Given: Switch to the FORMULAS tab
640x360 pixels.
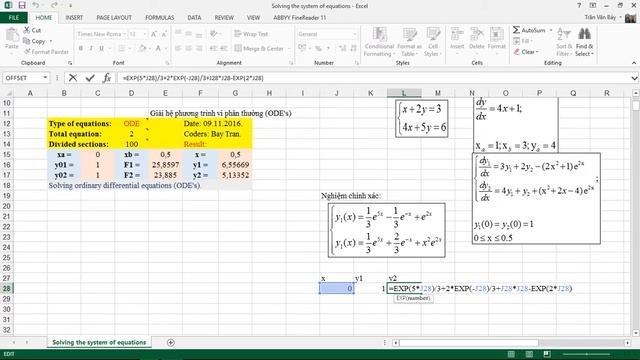Looking at the screenshot, I should click(160, 18).
